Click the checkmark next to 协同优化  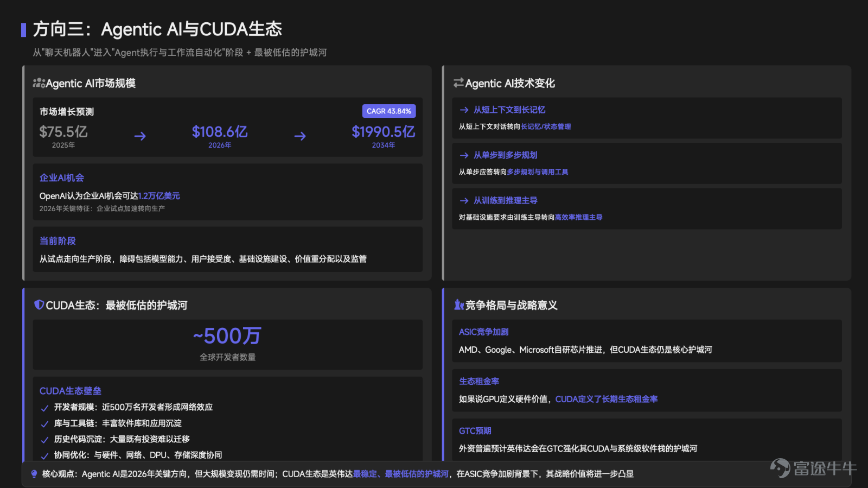click(x=44, y=455)
